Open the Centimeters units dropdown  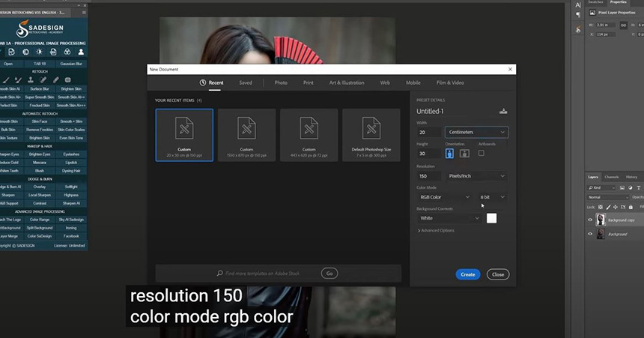(x=476, y=132)
